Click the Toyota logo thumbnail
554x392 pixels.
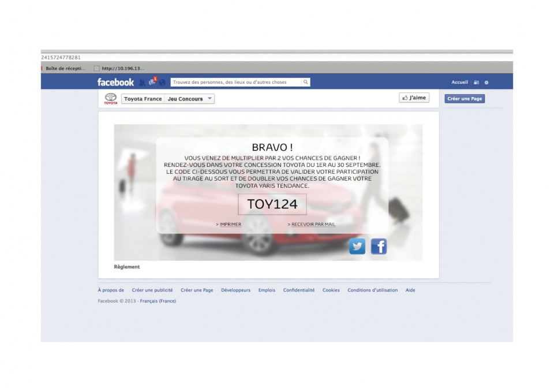pos(110,99)
